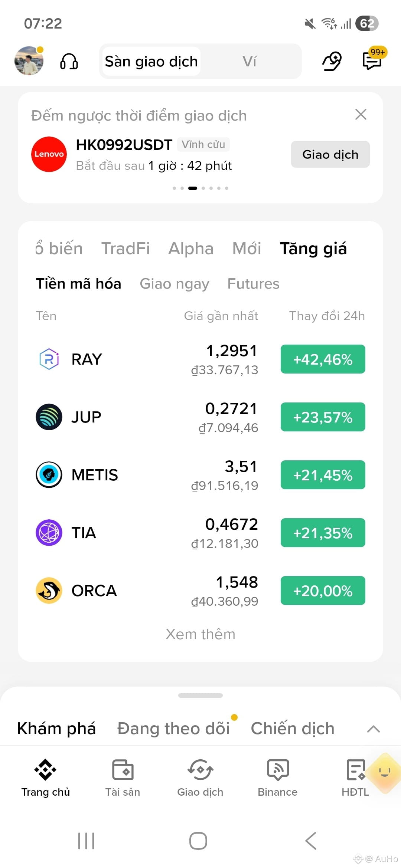Select Sàn giao dịch toggle option

[x=151, y=61]
